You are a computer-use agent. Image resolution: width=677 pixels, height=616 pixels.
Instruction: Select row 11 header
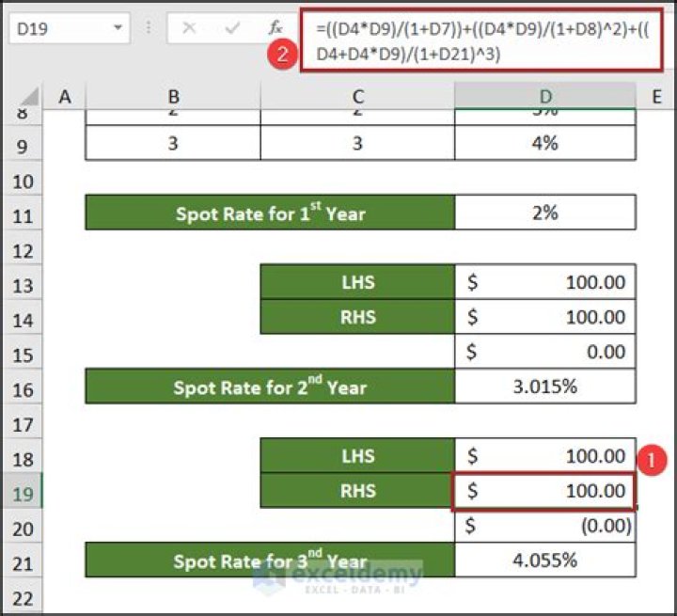(24, 213)
